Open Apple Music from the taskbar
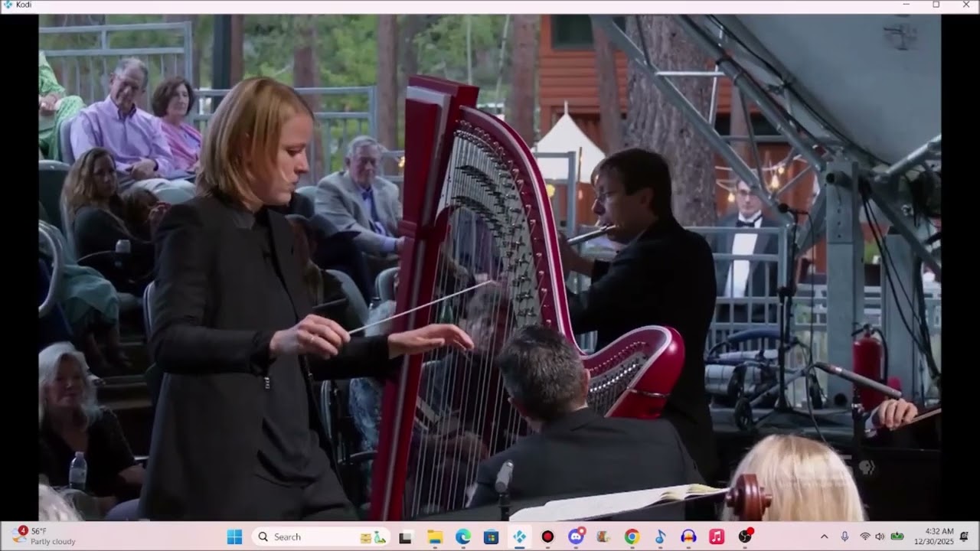This screenshot has height=551, width=980. point(717,536)
